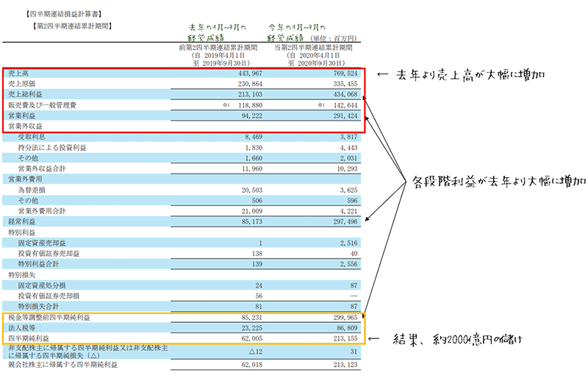588x378 pixels.
Task: Click the 投資有価証券売却益 row label
Action: coord(49,254)
